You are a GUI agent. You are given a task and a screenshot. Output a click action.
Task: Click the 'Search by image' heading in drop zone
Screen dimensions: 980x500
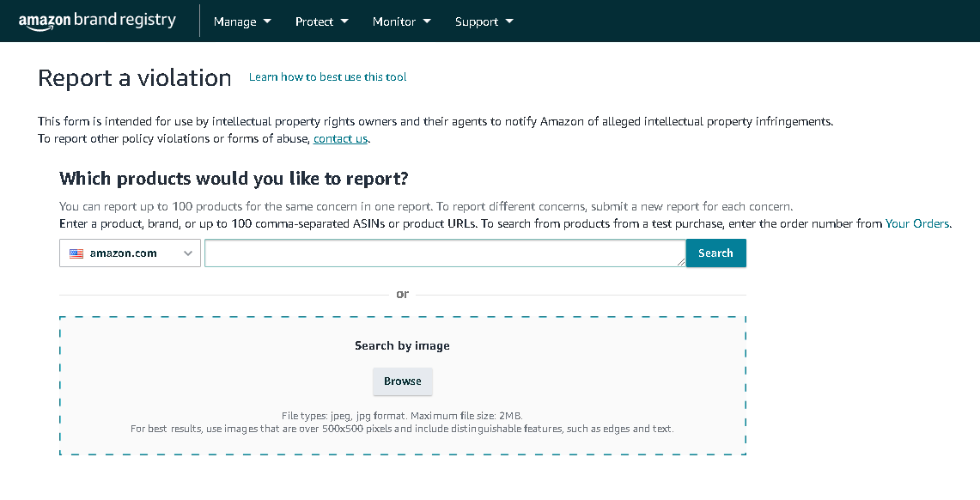pyautogui.click(x=402, y=345)
